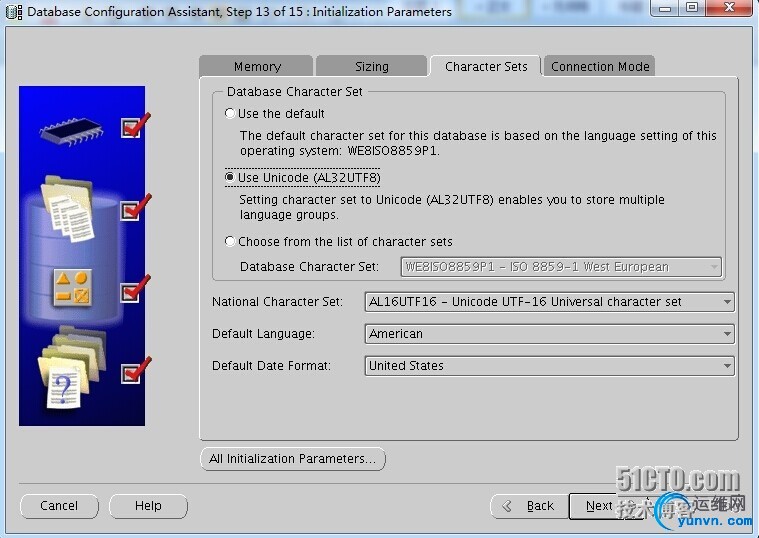This screenshot has width=759, height=538.
Task: Expand the Default Date Format dropdown
Action: (x=549, y=366)
